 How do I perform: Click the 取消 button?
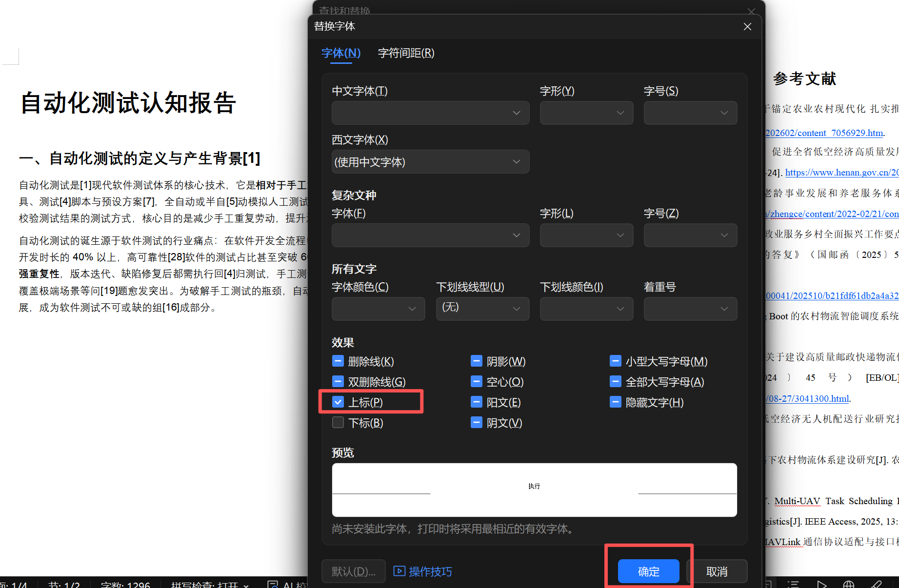click(x=717, y=571)
